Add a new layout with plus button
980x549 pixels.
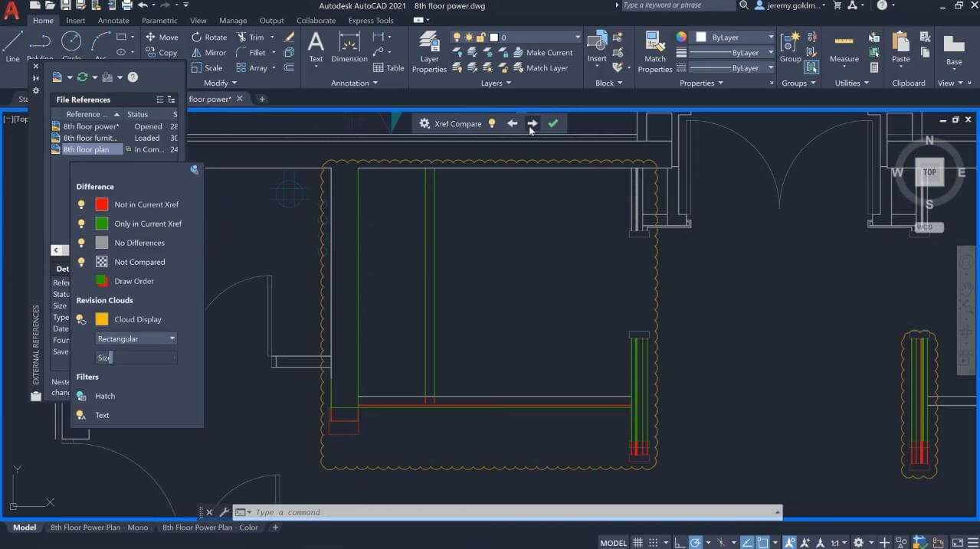276,528
